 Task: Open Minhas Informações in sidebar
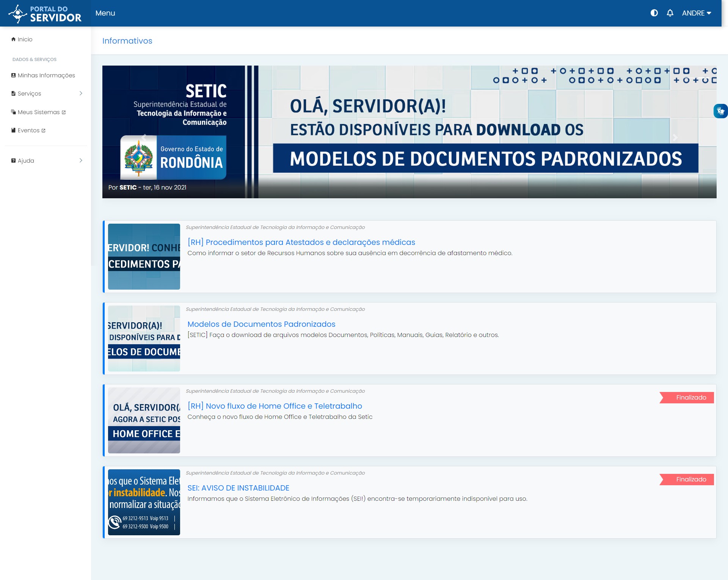pos(46,75)
